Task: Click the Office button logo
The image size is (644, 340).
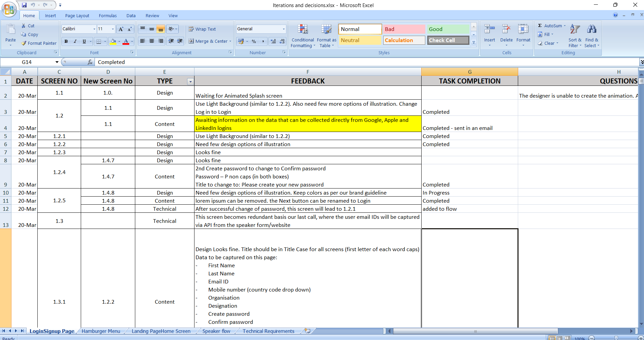Action: click(x=9, y=9)
